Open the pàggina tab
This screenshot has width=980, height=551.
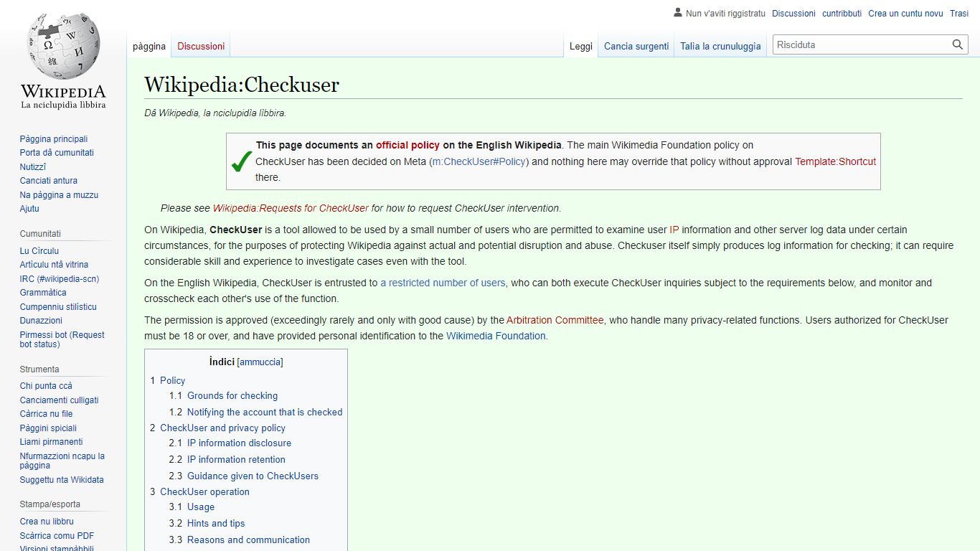[x=149, y=47]
